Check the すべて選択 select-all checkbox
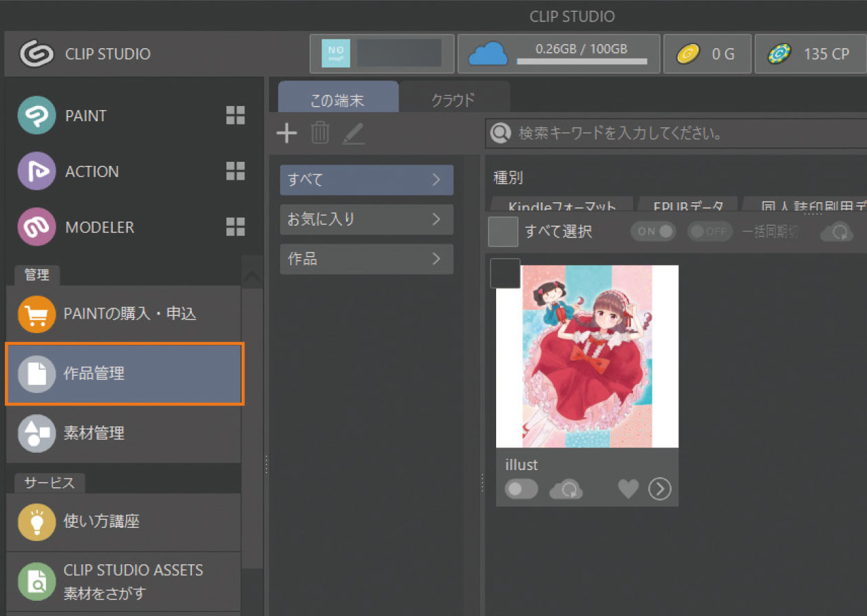Image resolution: width=867 pixels, height=616 pixels. pos(503,232)
